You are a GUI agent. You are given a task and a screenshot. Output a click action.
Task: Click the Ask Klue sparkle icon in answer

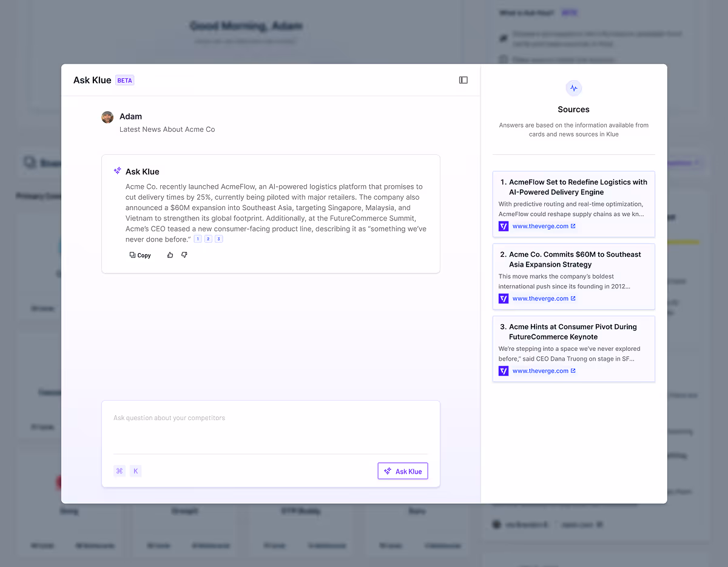[x=117, y=171]
